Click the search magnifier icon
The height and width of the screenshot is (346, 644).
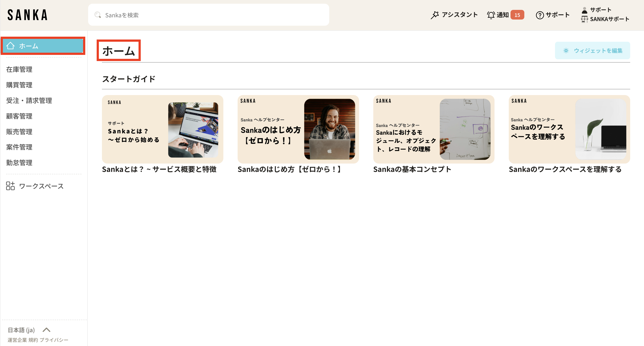pos(98,15)
